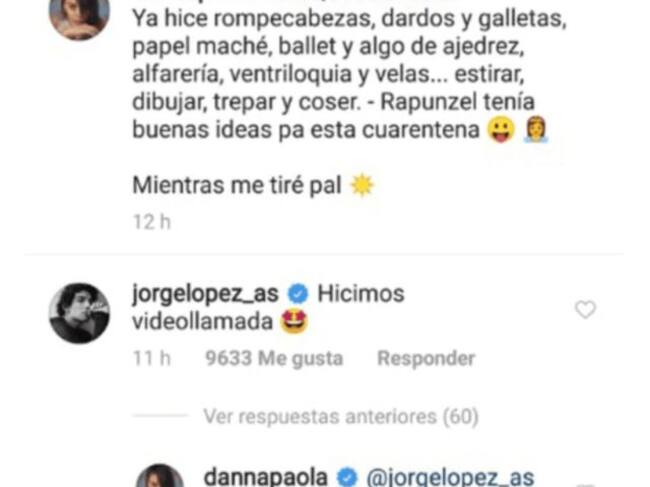
Task: Open dannapaola username link
Action: point(266,477)
